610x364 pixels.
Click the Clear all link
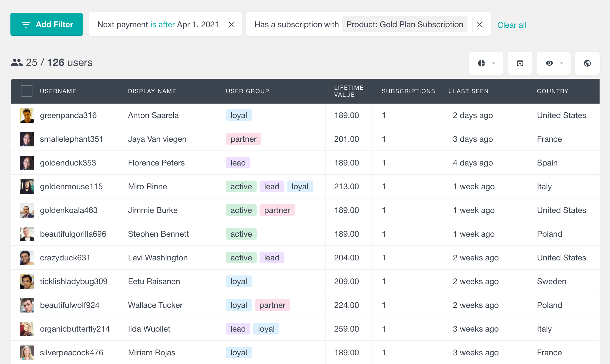coord(512,25)
